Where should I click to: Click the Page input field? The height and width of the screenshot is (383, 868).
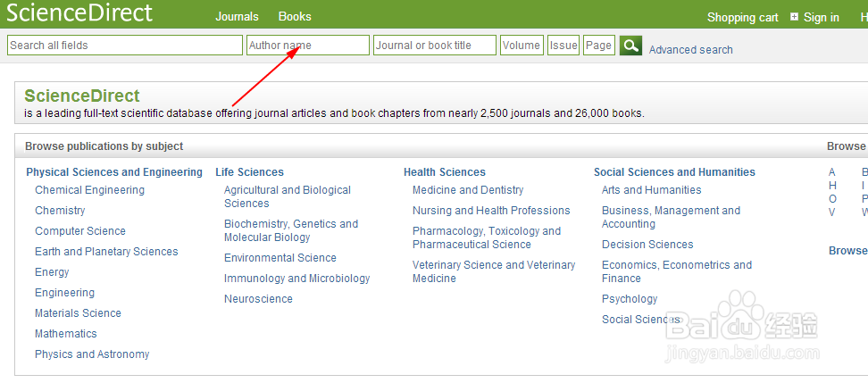(599, 46)
